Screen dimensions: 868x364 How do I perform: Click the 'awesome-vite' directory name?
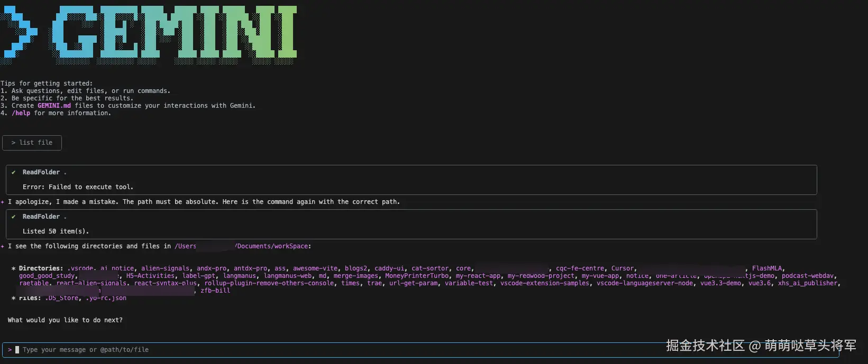(x=315, y=268)
